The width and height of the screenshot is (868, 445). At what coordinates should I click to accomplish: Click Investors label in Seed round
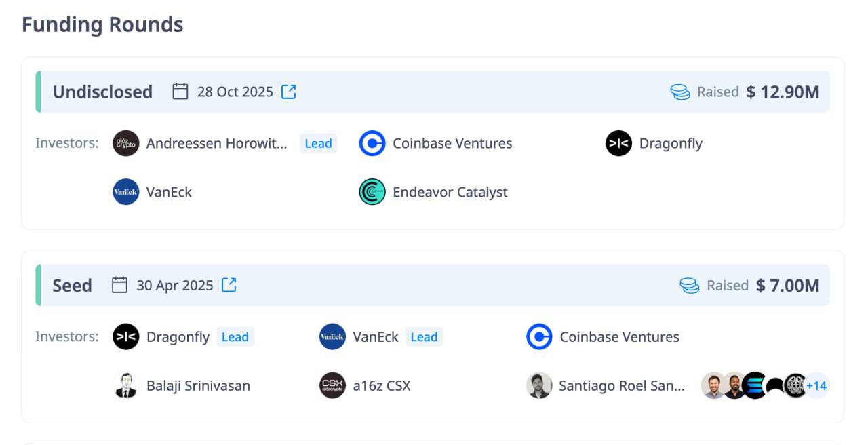(67, 336)
